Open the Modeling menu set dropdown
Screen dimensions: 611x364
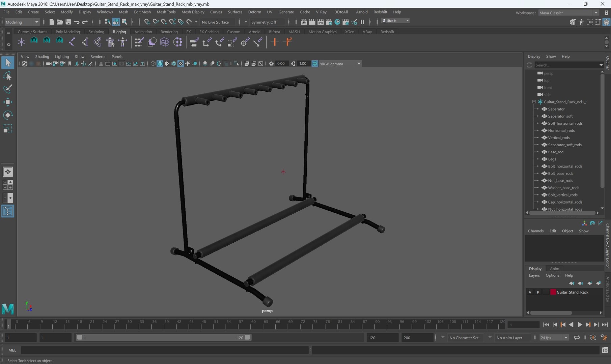(22, 22)
